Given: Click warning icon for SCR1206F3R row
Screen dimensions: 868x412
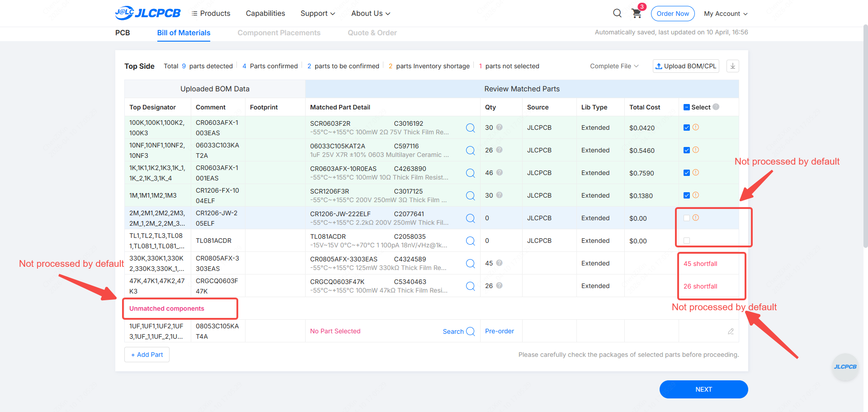Looking at the screenshot, I should coord(696,195).
